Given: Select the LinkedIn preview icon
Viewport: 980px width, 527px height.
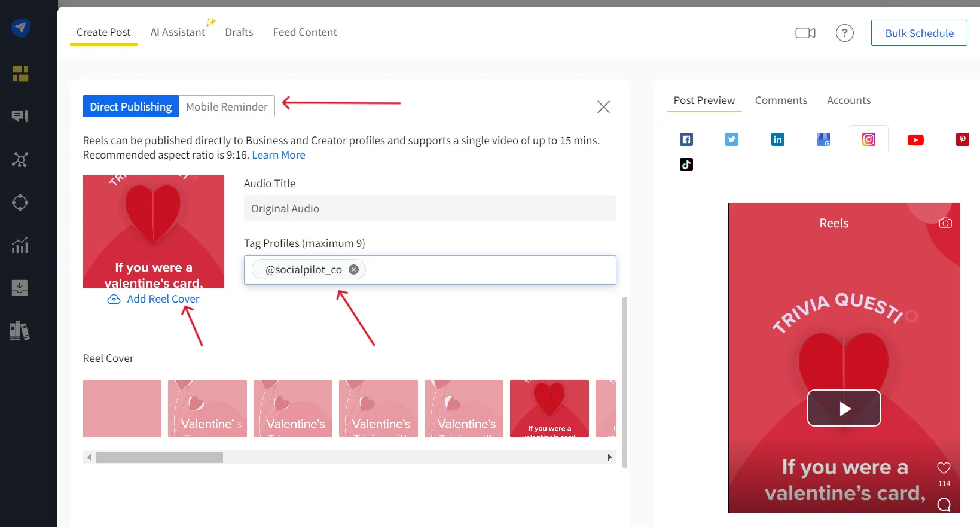Looking at the screenshot, I should (x=777, y=139).
